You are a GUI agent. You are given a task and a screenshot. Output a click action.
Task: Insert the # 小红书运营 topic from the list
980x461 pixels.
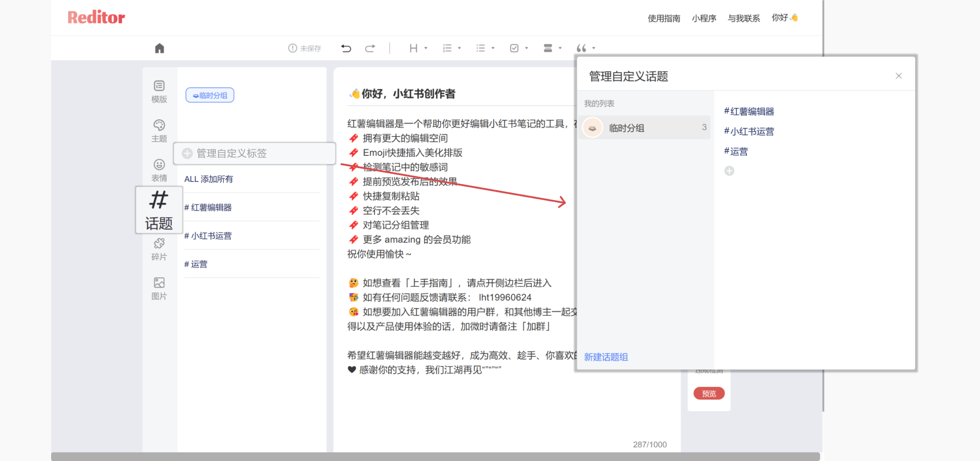pyautogui.click(x=208, y=236)
